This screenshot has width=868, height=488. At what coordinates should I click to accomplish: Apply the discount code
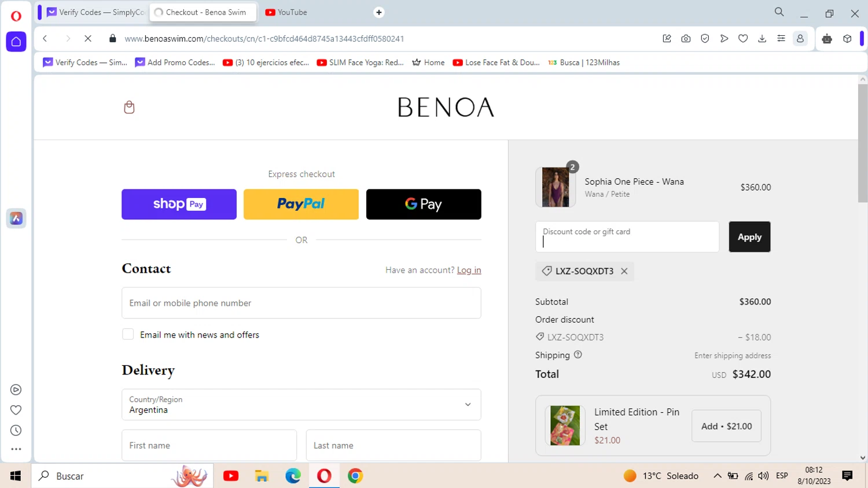coord(749,237)
